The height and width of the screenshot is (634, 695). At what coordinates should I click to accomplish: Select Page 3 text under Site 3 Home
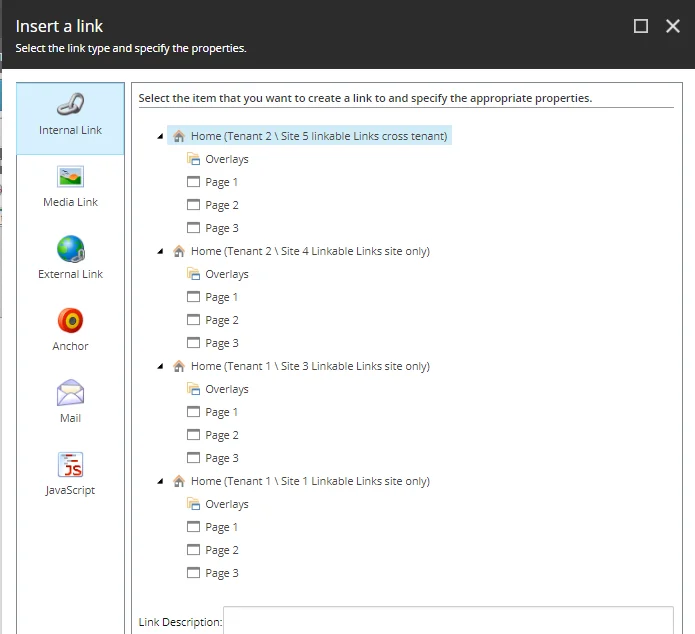click(x=222, y=458)
